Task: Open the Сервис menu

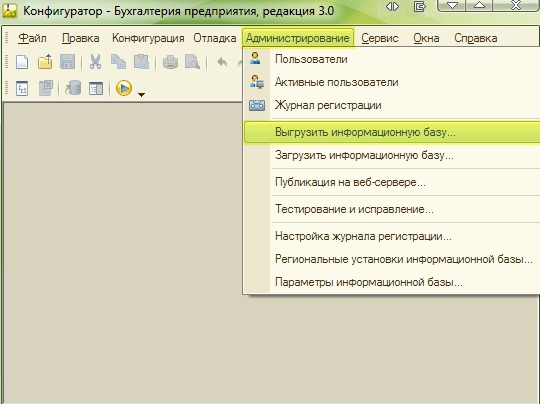Action: pyautogui.click(x=380, y=38)
